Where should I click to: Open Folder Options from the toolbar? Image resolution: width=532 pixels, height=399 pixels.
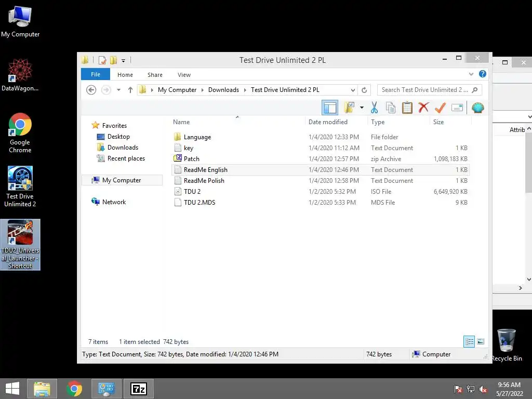349,108
